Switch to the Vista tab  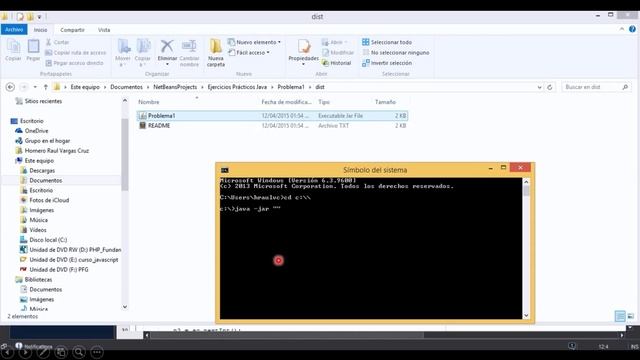click(104, 30)
